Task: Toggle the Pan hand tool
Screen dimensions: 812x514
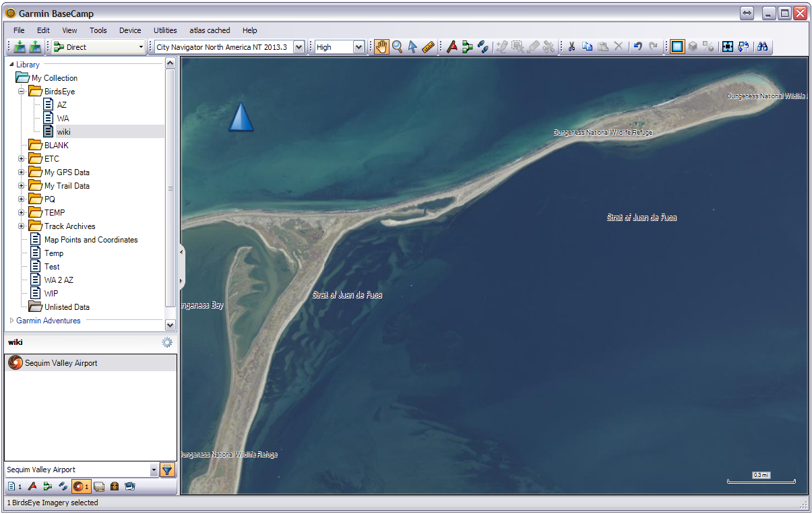Action: 381,47
